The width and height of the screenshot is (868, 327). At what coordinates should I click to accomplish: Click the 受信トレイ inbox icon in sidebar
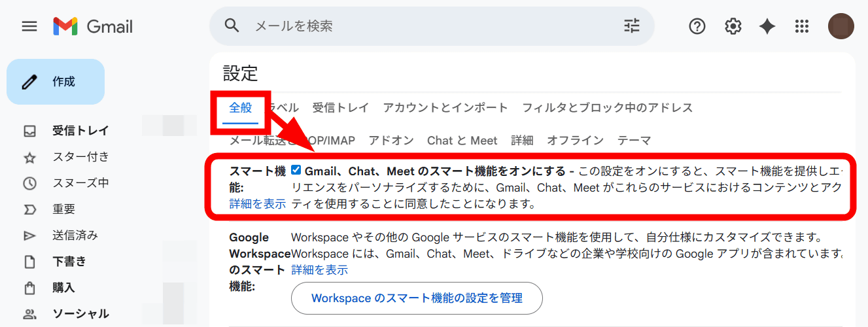(29, 131)
